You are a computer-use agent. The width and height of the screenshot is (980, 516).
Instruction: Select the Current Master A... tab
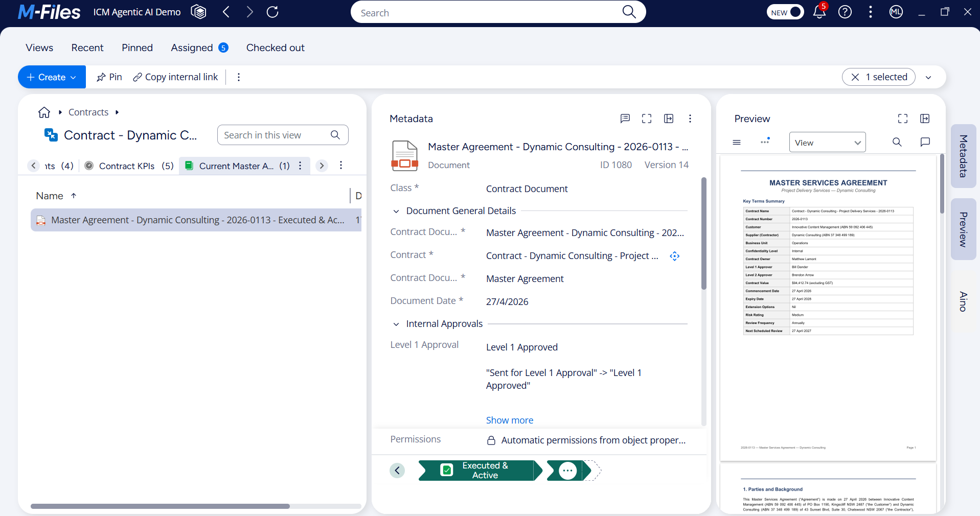point(238,166)
